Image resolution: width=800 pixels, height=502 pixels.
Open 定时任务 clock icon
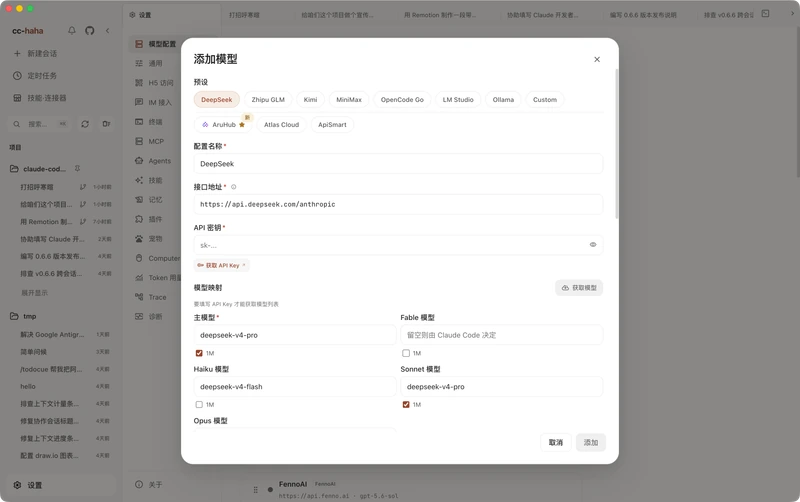[17, 76]
